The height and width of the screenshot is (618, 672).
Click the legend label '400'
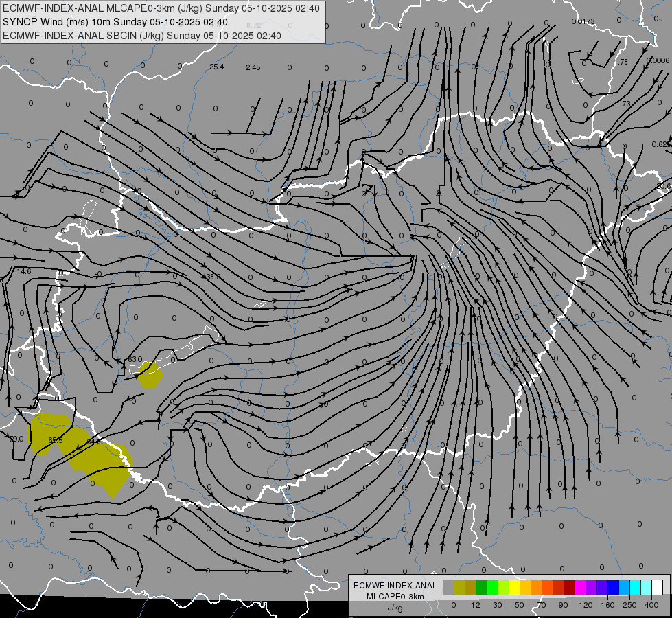(x=651, y=605)
